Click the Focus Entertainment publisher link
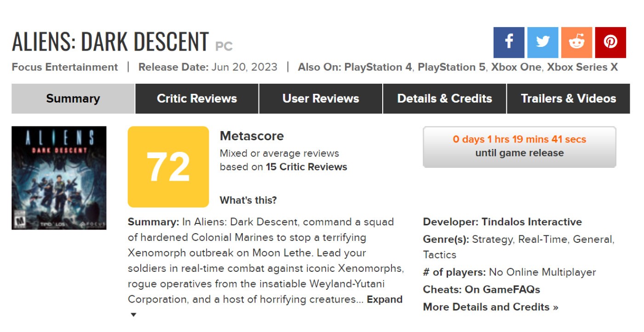 65,67
